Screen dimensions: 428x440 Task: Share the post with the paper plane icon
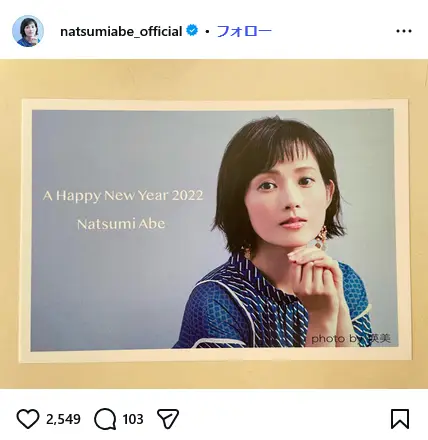pos(168,419)
